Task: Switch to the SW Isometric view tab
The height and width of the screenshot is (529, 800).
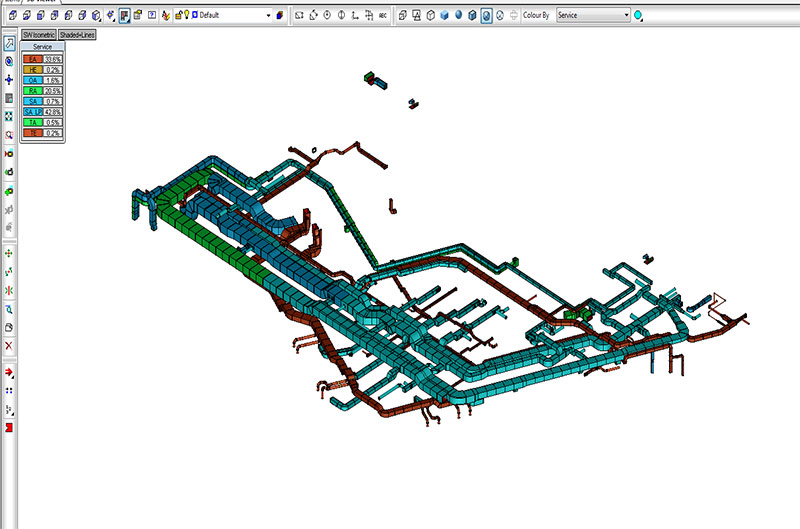Action: click(38, 35)
